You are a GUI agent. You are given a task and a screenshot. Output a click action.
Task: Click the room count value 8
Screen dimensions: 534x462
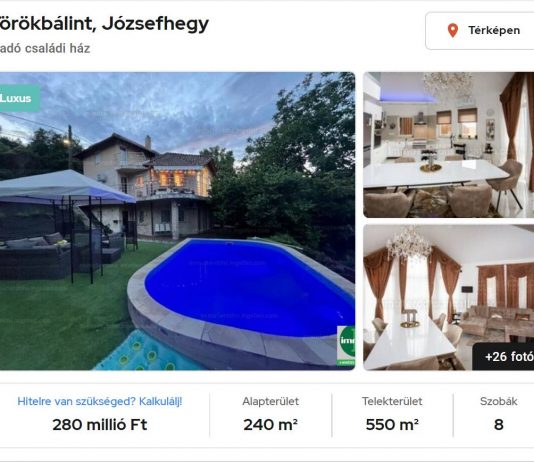pyautogui.click(x=499, y=425)
